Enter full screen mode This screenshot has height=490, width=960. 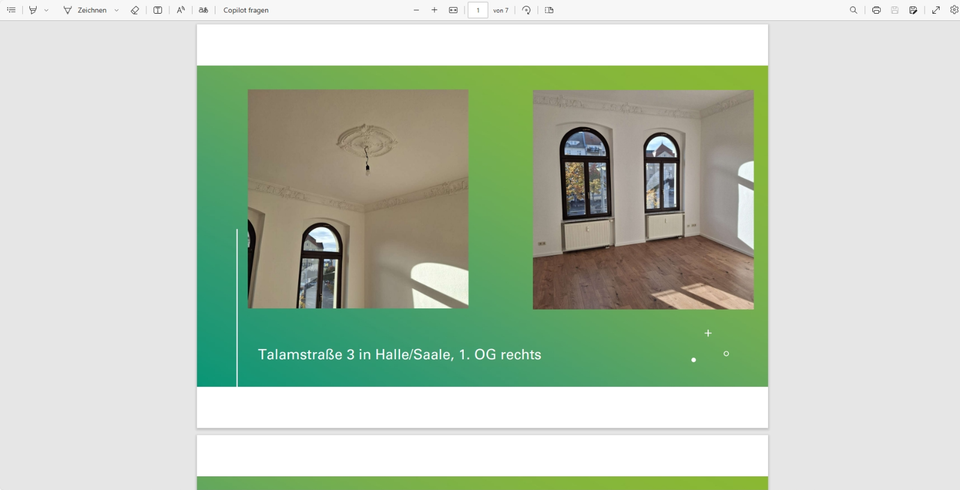[x=936, y=10]
